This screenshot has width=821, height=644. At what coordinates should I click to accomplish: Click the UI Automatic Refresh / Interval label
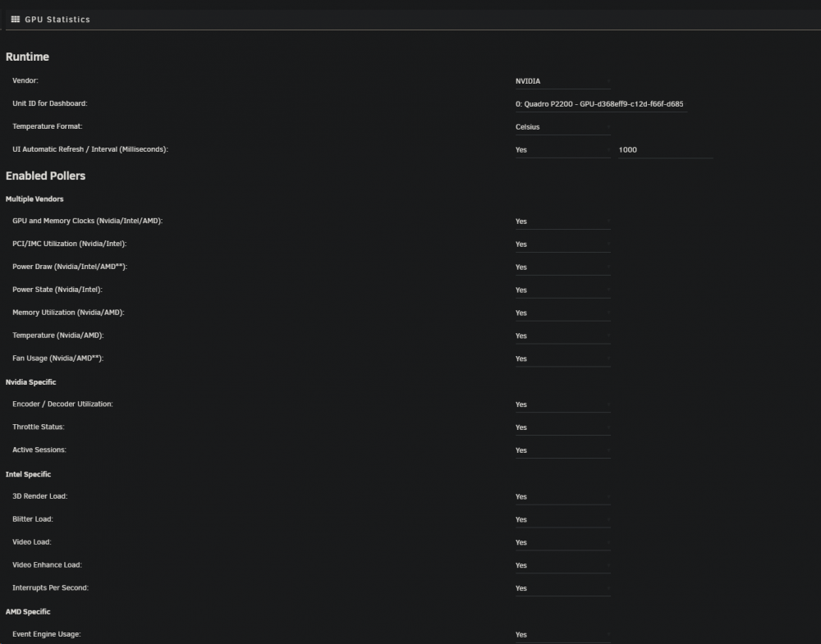point(90,149)
